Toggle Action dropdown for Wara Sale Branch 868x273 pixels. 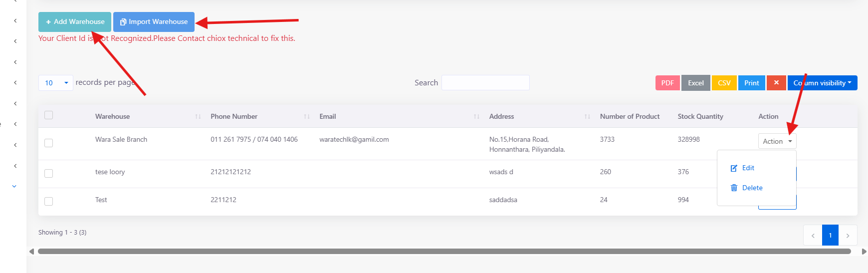pyautogui.click(x=777, y=141)
